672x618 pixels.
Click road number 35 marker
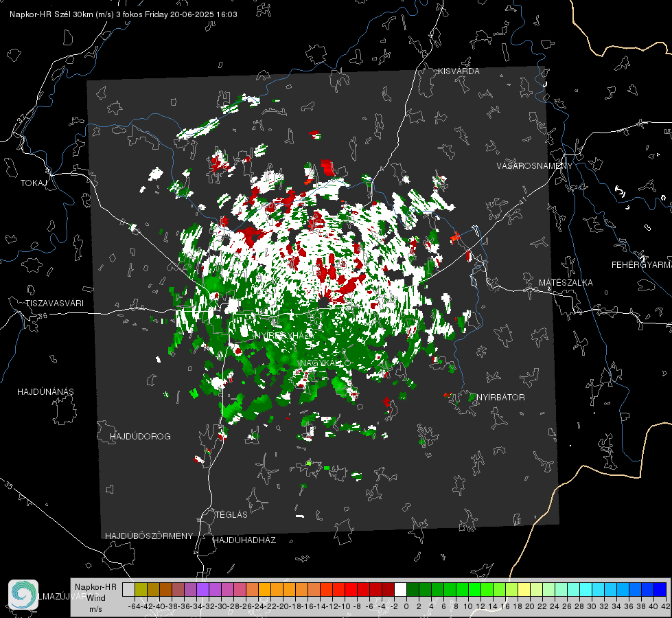pos(10,485)
